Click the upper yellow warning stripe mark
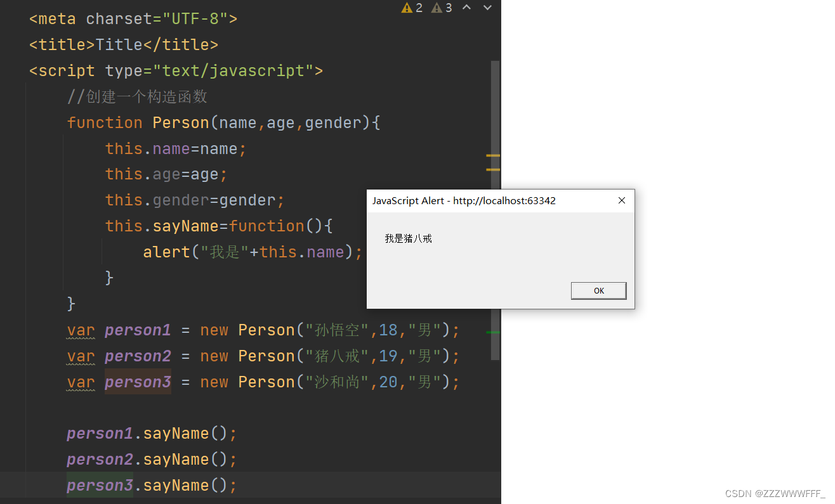Screen dimensions: 835x504 (x=493, y=155)
